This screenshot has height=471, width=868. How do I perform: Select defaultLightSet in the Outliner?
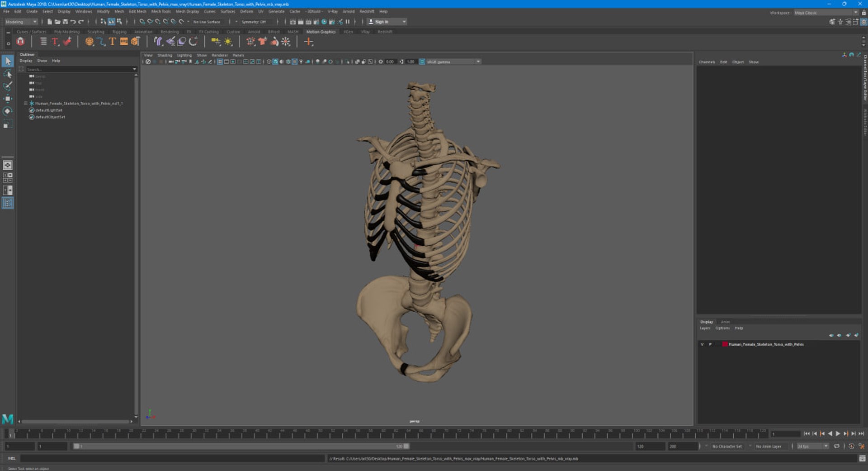click(x=49, y=110)
